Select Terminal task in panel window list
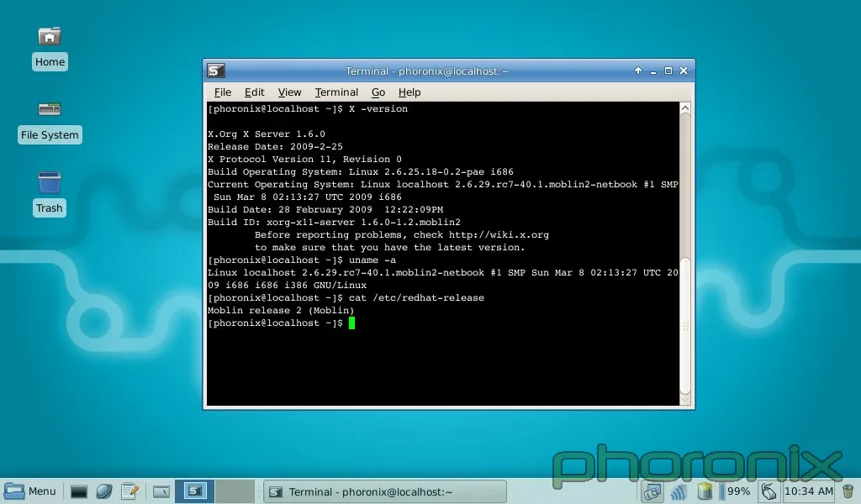Image resolution: width=861 pixels, height=504 pixels. pyautogui.click(x=385, y=492)
